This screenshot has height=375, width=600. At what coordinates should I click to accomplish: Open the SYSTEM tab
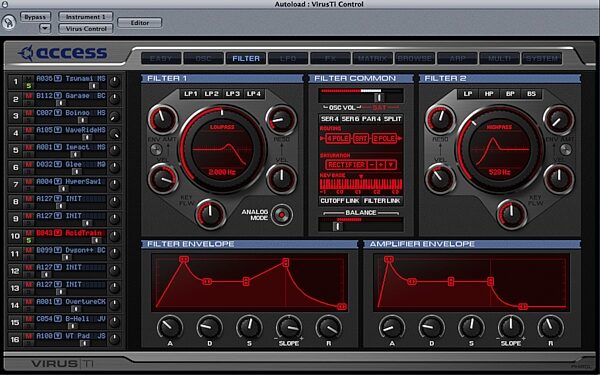(x=542, y=59)
